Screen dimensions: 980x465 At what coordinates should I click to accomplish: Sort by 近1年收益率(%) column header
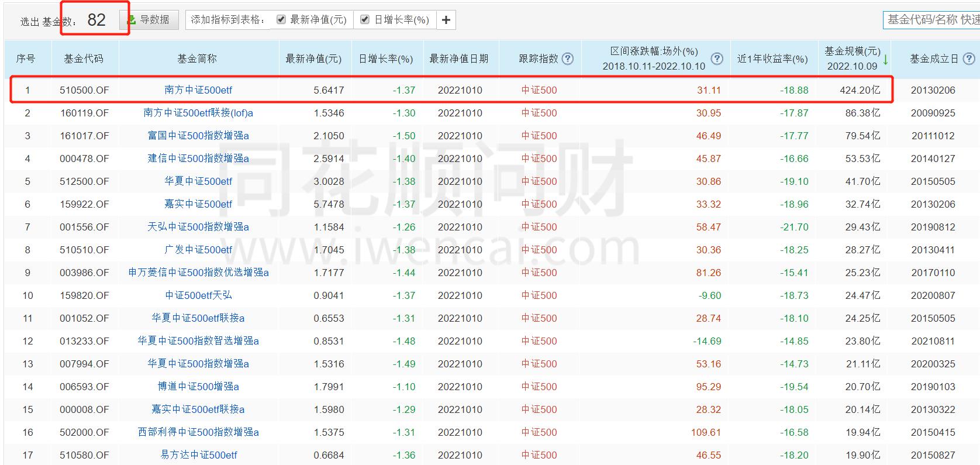pyautogui.click(x=772, y=58)
